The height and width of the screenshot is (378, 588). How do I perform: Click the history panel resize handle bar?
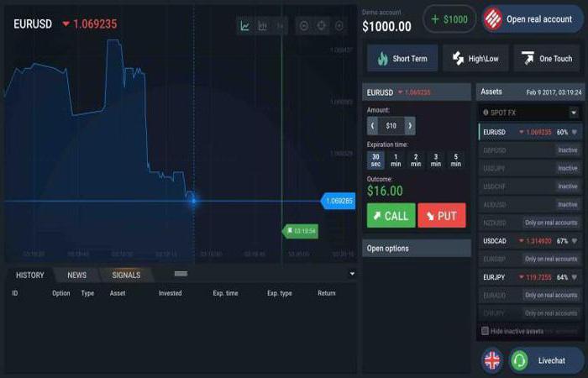[181, 274]
